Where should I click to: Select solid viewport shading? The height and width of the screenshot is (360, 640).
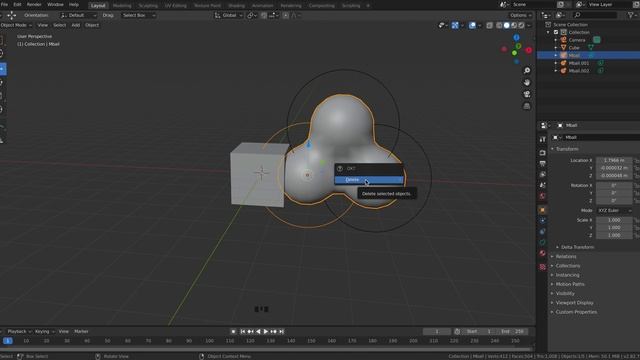[507, 25]
